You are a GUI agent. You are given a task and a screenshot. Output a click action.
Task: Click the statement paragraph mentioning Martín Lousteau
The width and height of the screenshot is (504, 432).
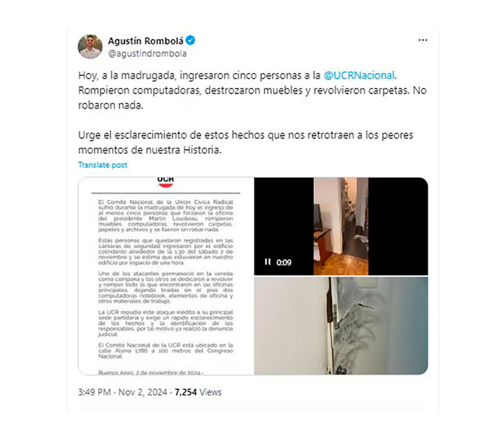point(166,215)
